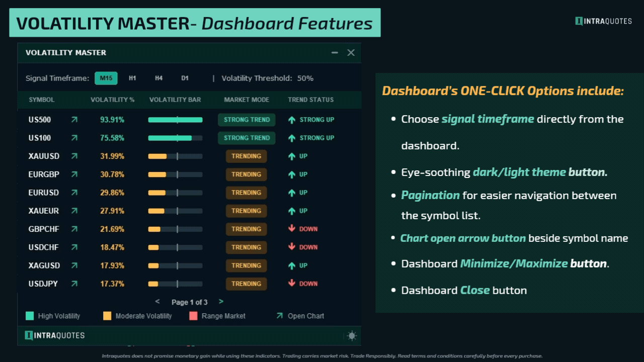Open the XAUEUR chart arrow

pos(74,211)
